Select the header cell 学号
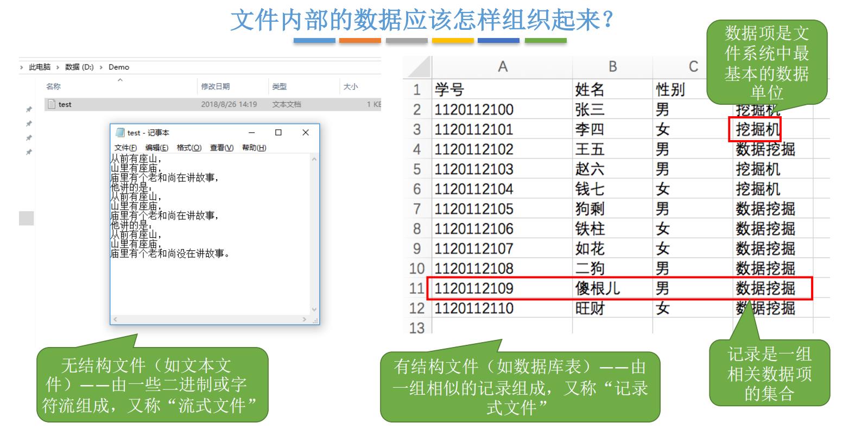The width and height of the screenshot is (868, 429). pyautogui.click(x=502, y=90)
